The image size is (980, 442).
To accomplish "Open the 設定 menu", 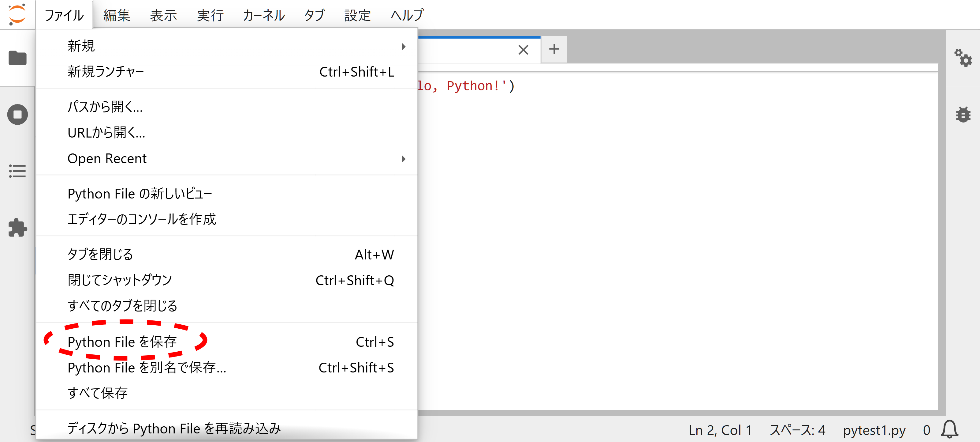I will click(x=357, y=15).
